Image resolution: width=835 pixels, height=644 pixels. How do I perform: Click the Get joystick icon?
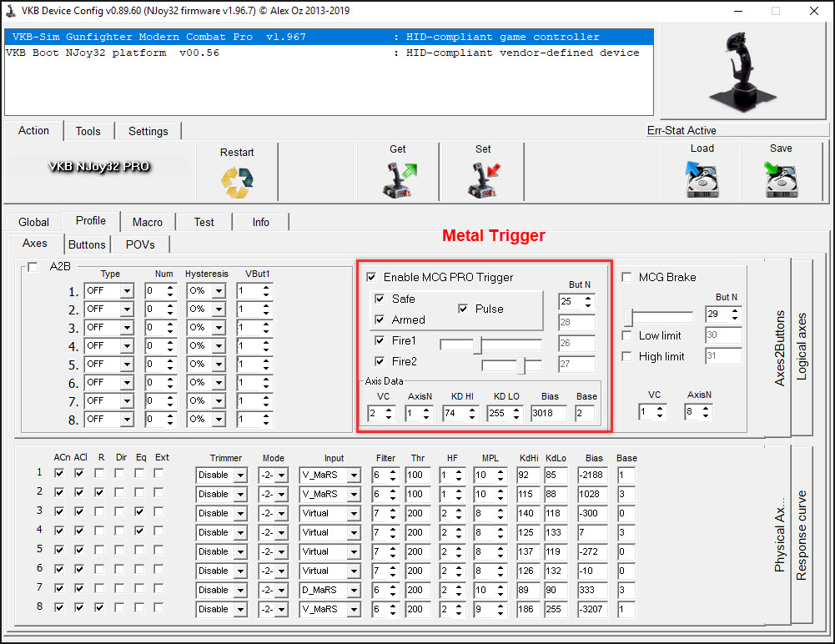coord(399,180)
